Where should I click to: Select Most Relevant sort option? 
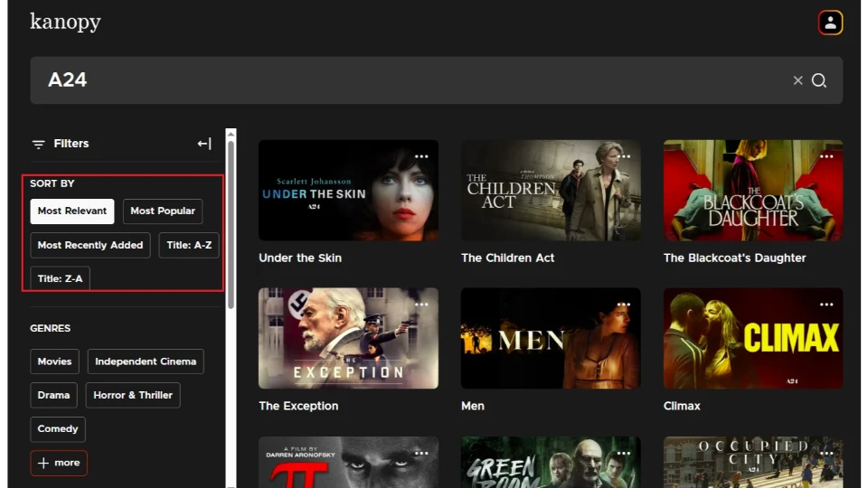pos(72,211)
